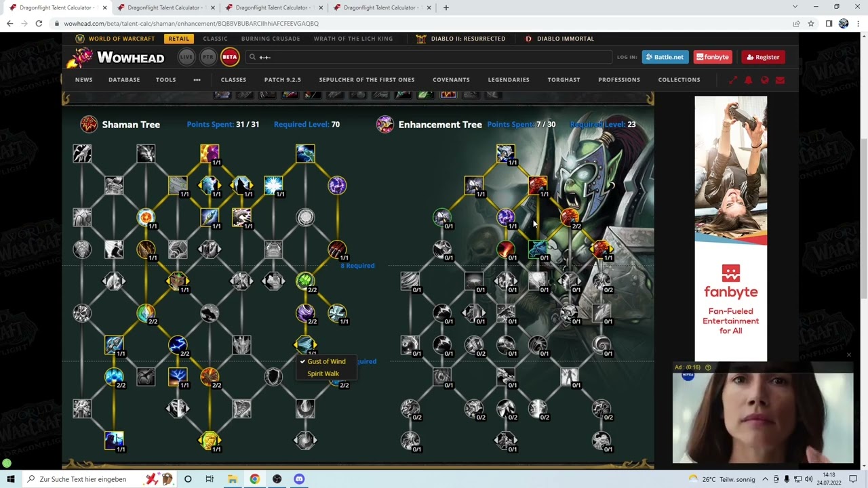
Task: Select the white snowflake frost talent node
Action: tap(273, 185)
